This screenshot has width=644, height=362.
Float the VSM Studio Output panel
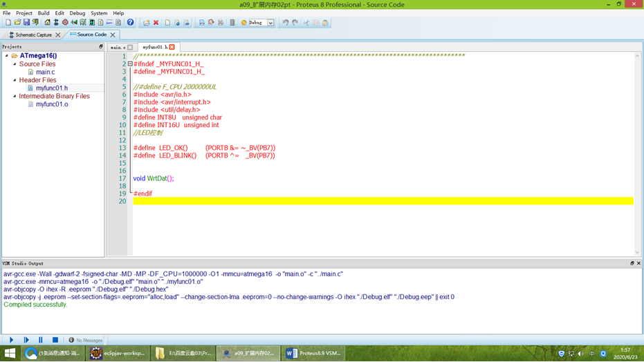click(632, 263)
